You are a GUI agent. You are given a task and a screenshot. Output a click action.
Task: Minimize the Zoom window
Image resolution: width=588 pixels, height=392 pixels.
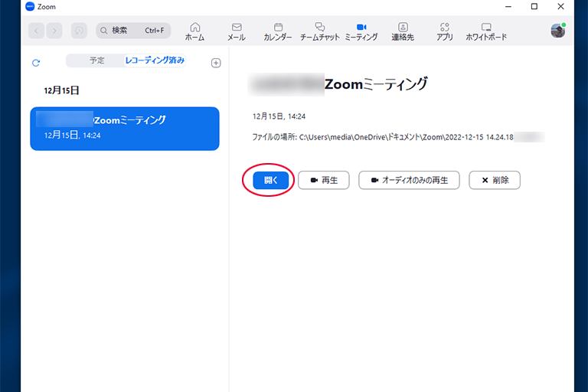coord(508,6)
